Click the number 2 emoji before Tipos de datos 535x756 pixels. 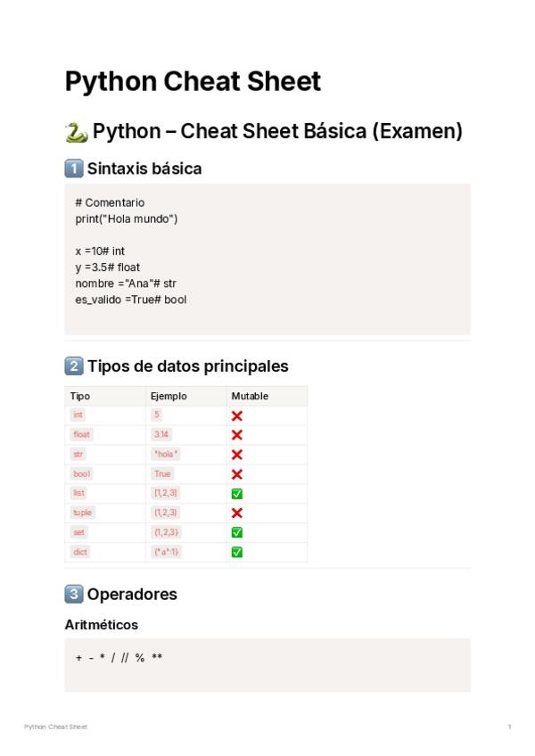coord(74,366)
